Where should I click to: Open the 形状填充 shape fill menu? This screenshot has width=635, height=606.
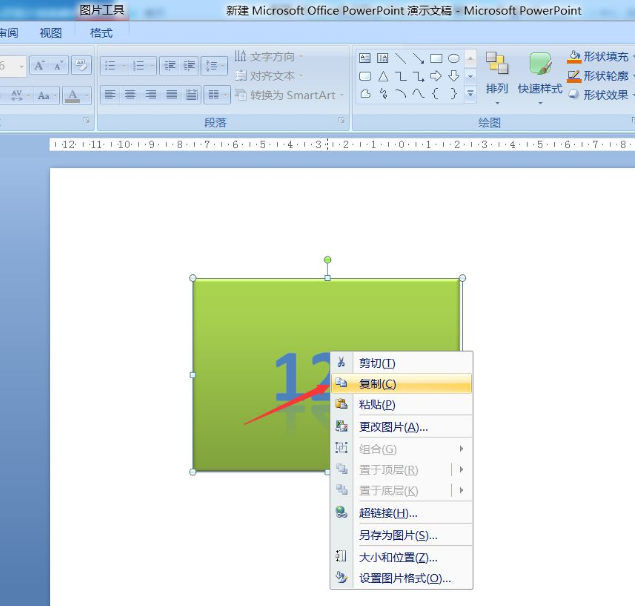pos(598,57)
